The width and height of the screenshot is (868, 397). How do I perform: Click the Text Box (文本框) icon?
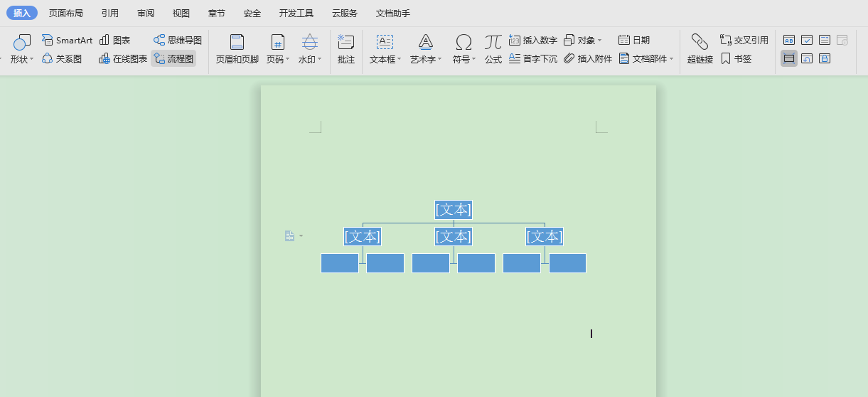coord(385,42)
